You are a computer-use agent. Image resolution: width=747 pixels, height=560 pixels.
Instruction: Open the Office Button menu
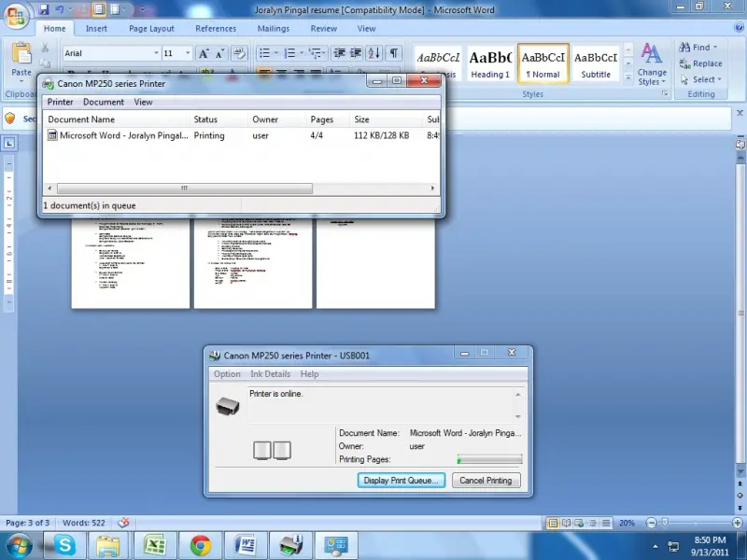click(x=16, y=16)
